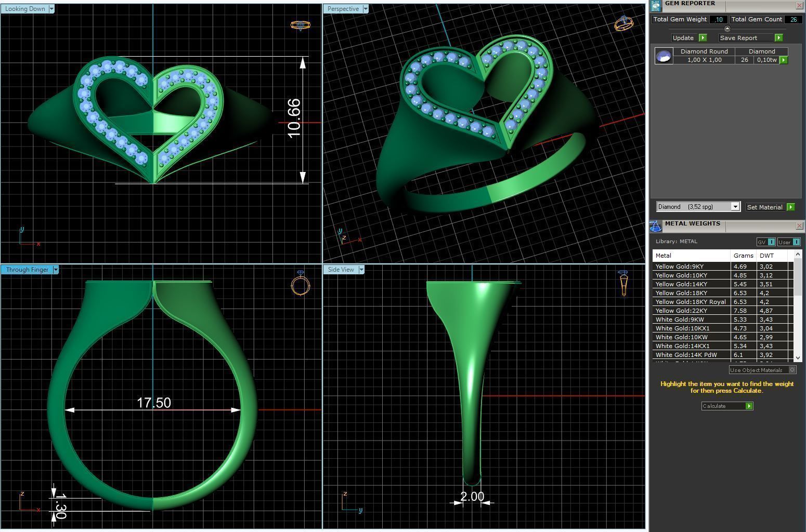The width and height of the screenshot is (806, 532).
Task: Click the Looking Down viewport ring icon
Action: (301, 25)
